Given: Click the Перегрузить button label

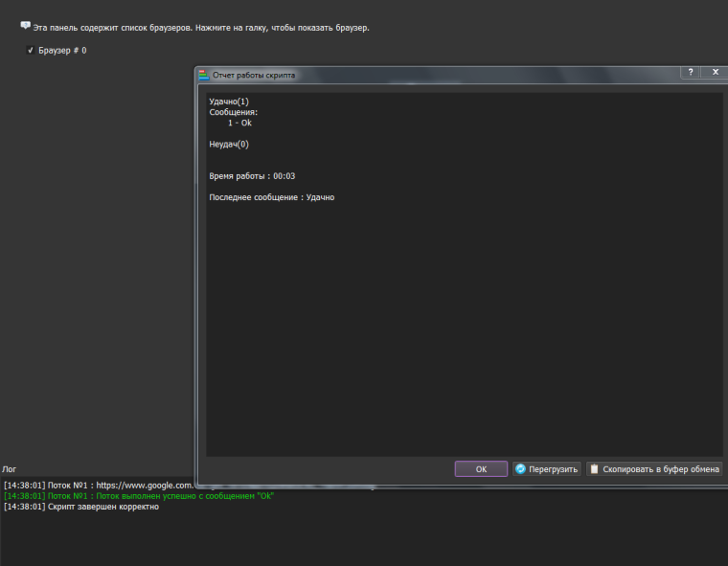Looking at the screenshot, I should 554,469.
